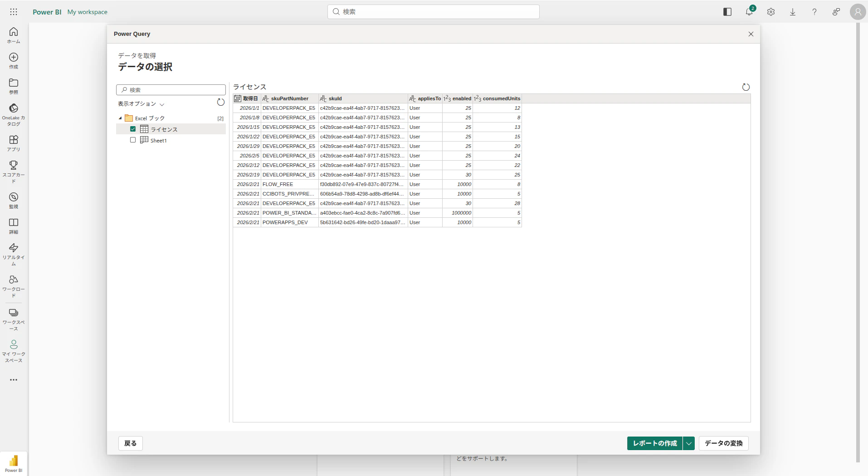Click the 戻る button
Screen dimensions: 868x476
click(x=131, y=443)
